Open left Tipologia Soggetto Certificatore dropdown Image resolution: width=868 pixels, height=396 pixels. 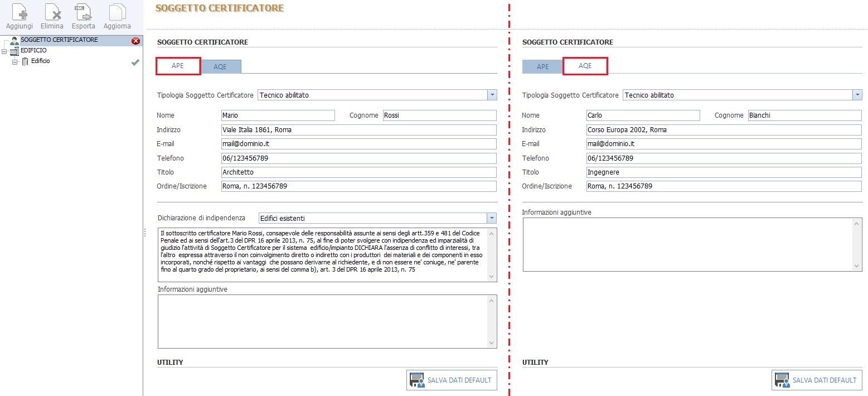492,95
